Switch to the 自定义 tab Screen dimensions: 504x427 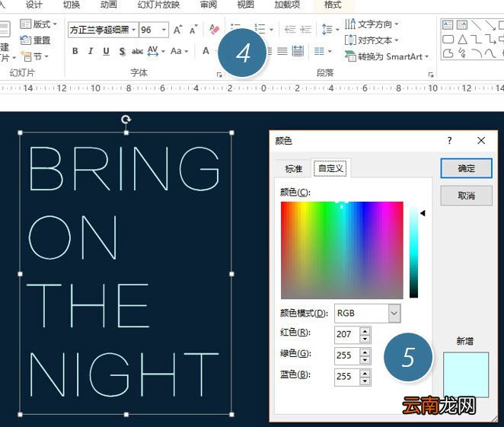pyautogui.click(x=330, y=168)
